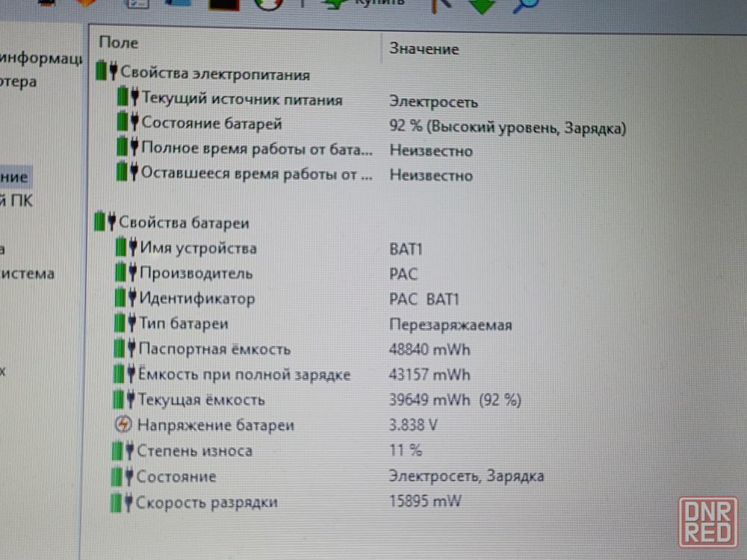Viewport: 747px width, 560px height.
Task: Click battery icon next to Имя устройства
Action: coord(126,248)
